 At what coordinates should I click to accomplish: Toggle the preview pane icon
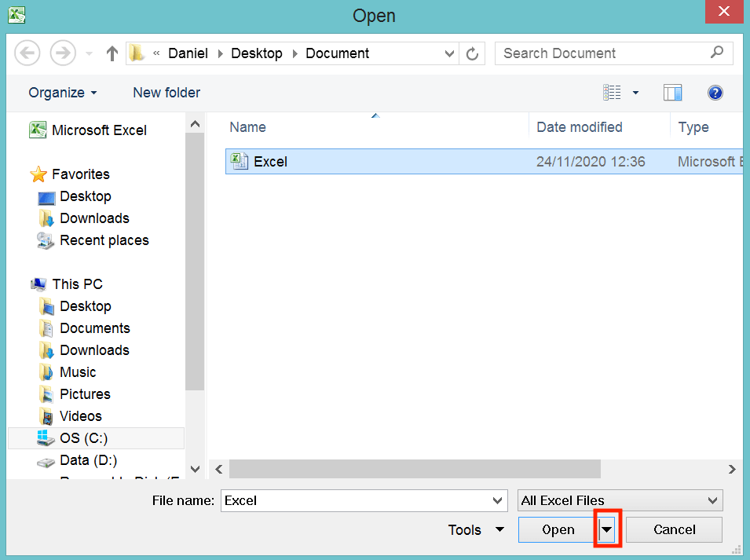pyautogui.click(x=672, y=93)
